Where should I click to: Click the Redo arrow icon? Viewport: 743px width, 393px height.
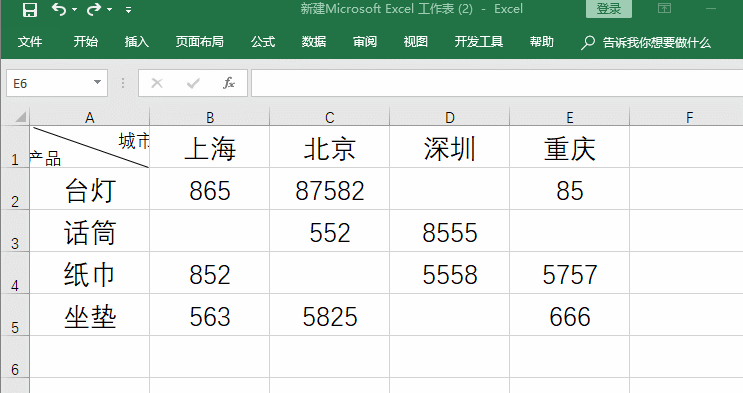tap(94, 9)
